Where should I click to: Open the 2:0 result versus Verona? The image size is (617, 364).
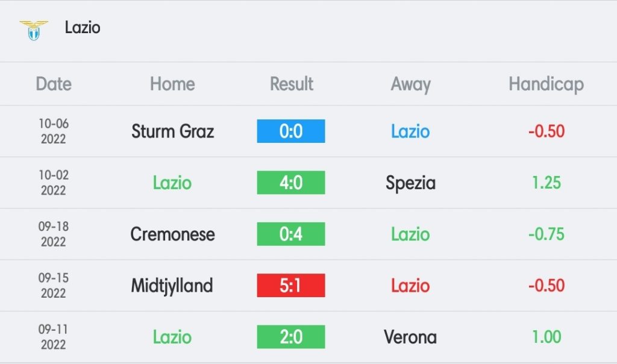(291, 337)
